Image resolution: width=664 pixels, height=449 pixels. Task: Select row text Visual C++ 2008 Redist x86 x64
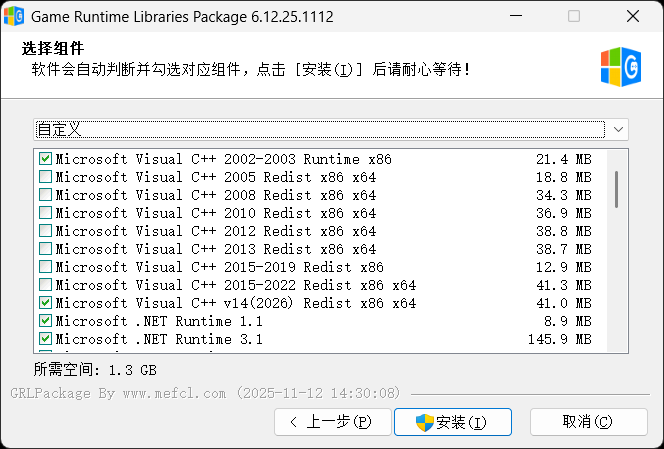pyautogui.click(x=216, y=195)
